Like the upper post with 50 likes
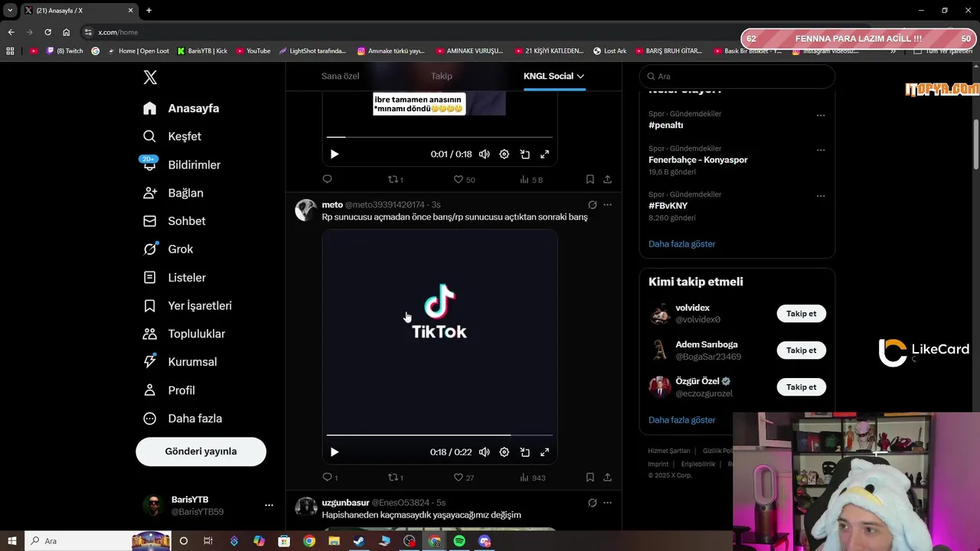980x551 pixels. point(464,179)
